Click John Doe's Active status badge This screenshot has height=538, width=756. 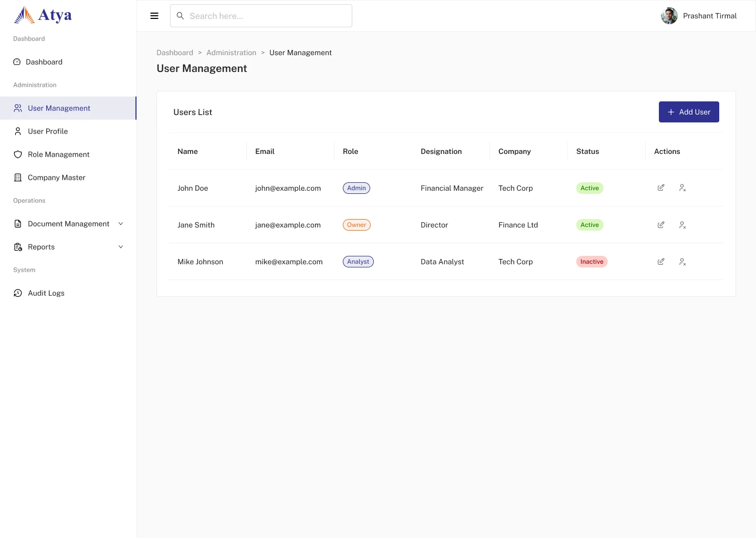590,188
